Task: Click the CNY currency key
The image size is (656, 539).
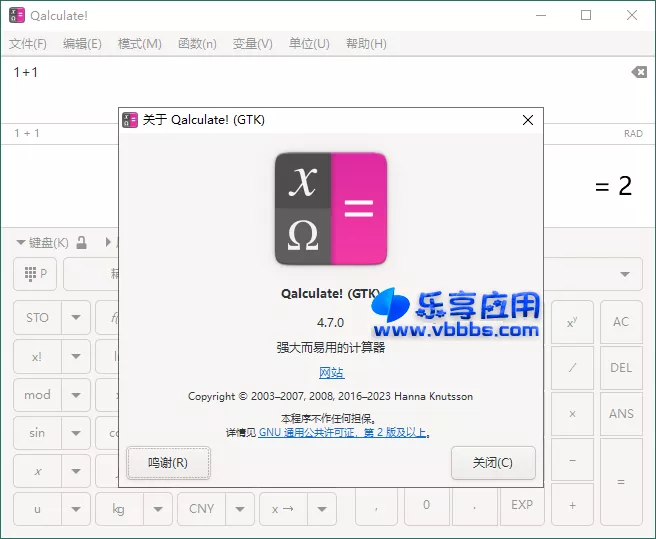Action: pyautogui.click(x=201, y=509)
